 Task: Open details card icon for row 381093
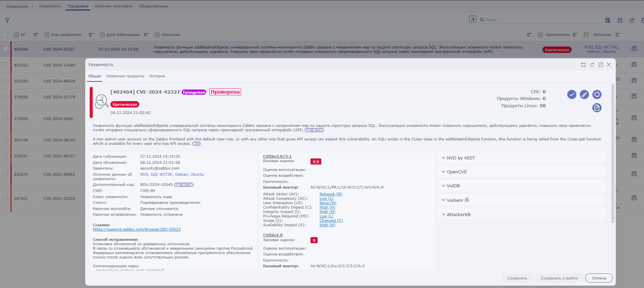[634, 80]
